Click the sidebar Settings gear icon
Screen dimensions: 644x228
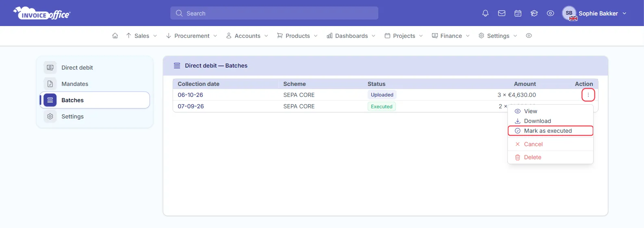50,116
